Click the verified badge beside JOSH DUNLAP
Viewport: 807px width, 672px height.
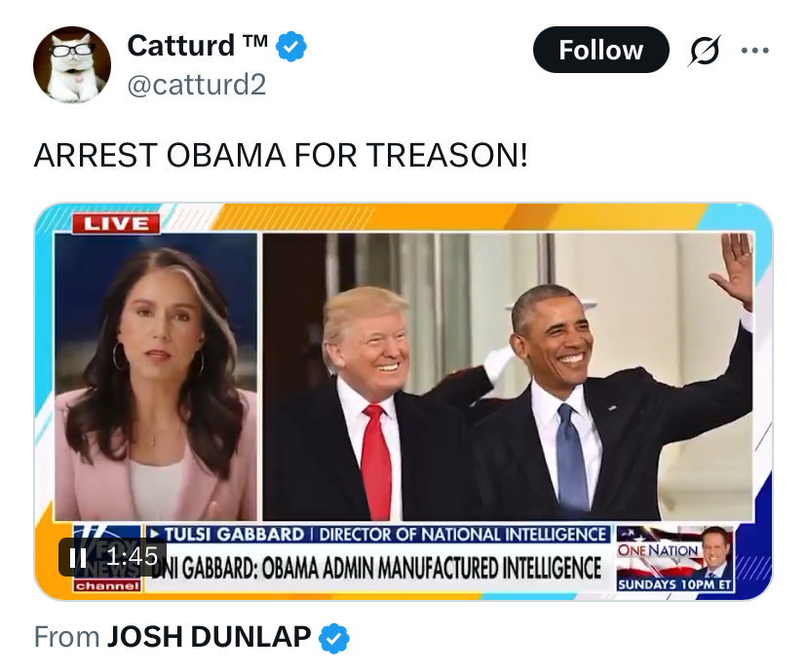(334, 638)
